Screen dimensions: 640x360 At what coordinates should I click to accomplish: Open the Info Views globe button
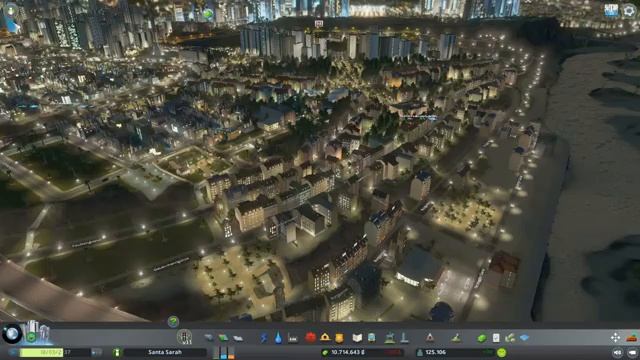click(x=12, y=334)
